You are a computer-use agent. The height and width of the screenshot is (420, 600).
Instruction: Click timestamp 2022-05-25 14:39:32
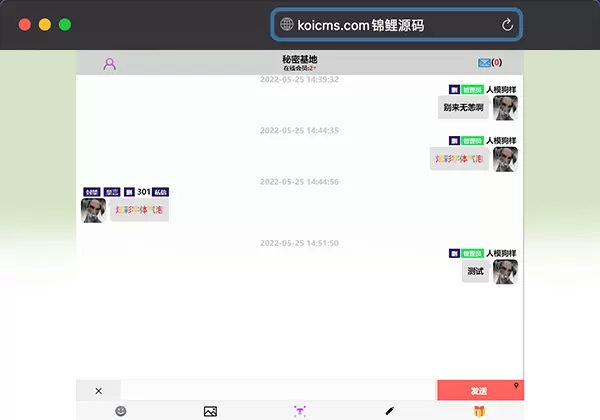point(299,80)
